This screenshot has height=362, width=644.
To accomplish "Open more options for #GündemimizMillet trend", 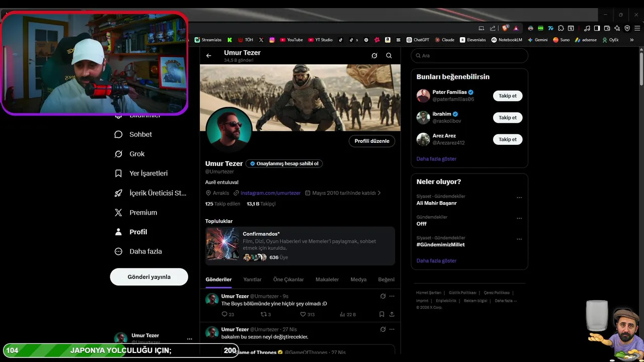I will [x=519, y=239].
